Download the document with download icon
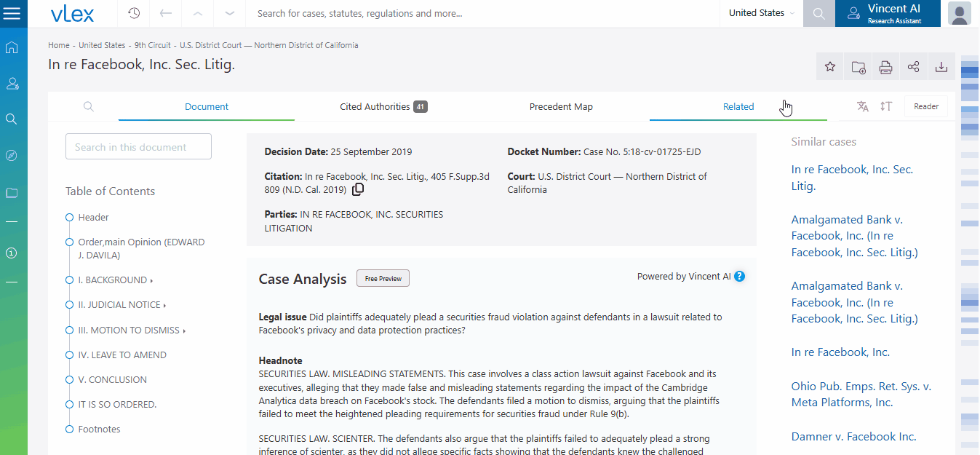 click(x=941, y=67)
